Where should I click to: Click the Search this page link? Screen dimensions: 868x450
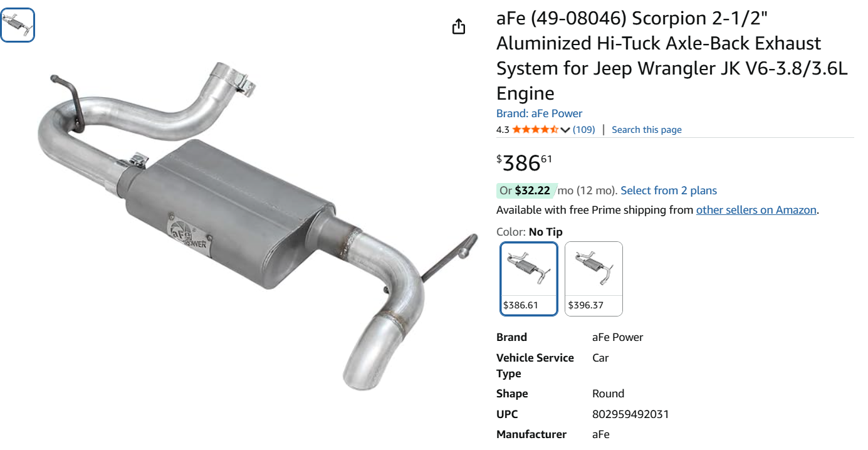(646, 130)
